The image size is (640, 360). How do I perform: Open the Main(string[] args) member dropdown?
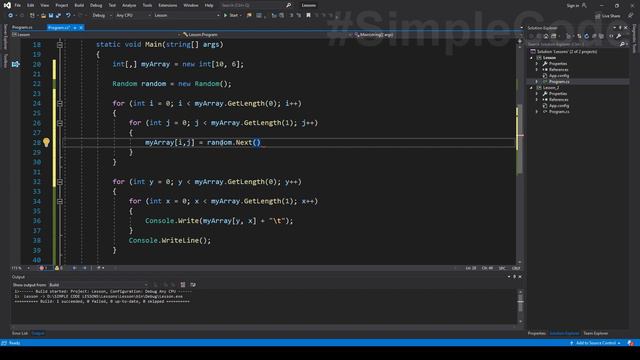click(438, 35)
